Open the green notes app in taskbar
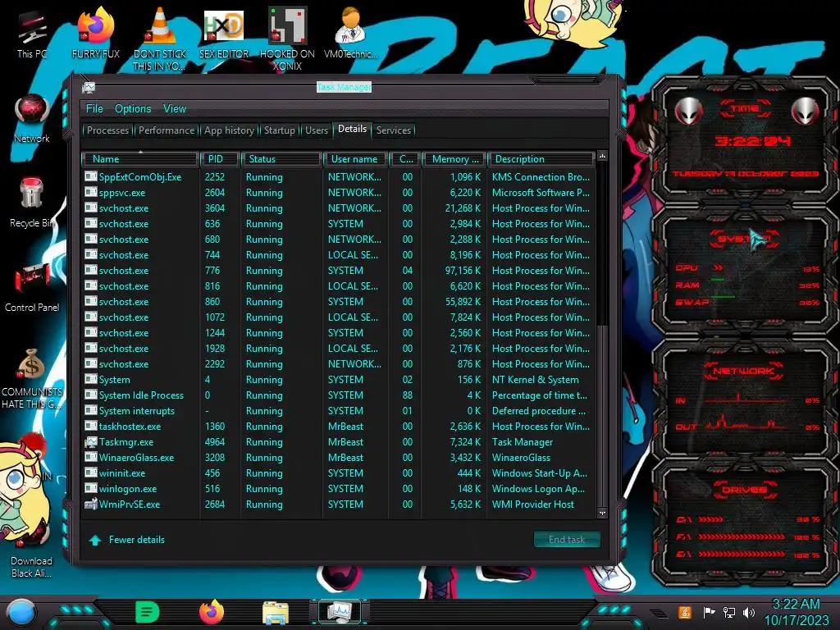840x630 pixels. (x=148, y=612)
